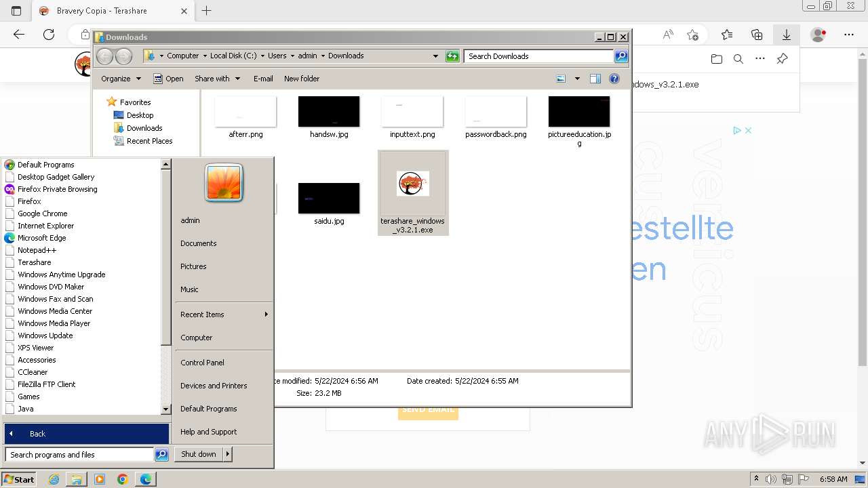The width and height of the screenshot is (868, 488).
Task: Click the Start button on taskbar
Action: (x=19, y=479)
